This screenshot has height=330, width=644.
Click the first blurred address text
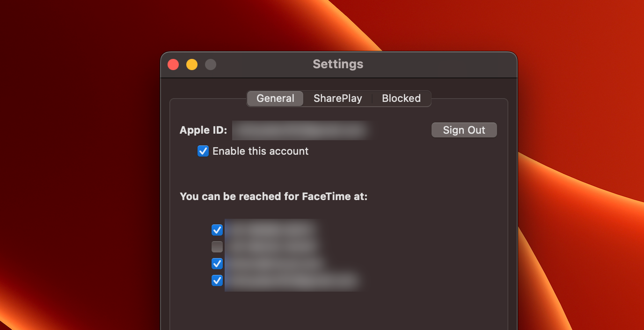tap(271, 230)
